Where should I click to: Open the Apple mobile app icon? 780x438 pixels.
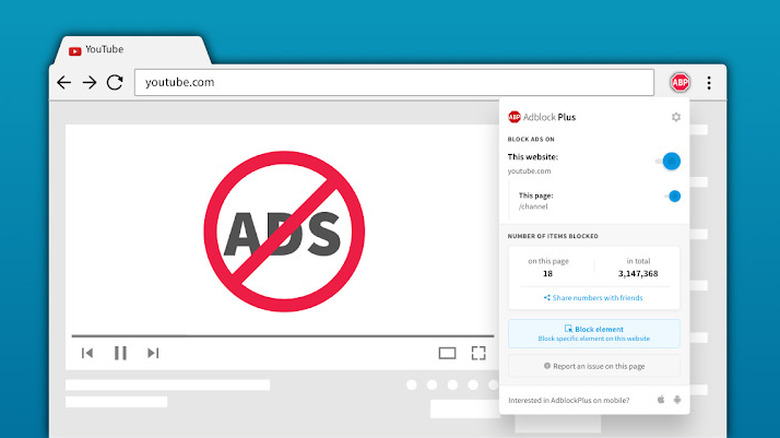661,399
